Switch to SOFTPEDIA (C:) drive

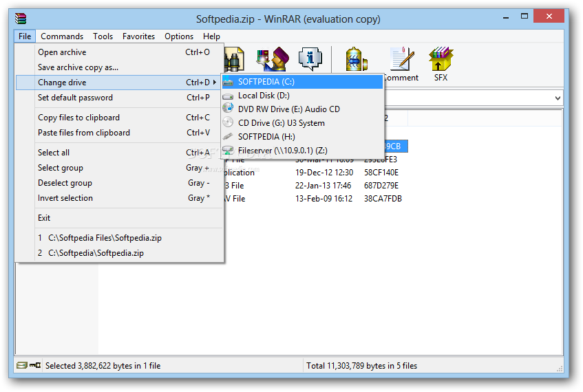302,82
